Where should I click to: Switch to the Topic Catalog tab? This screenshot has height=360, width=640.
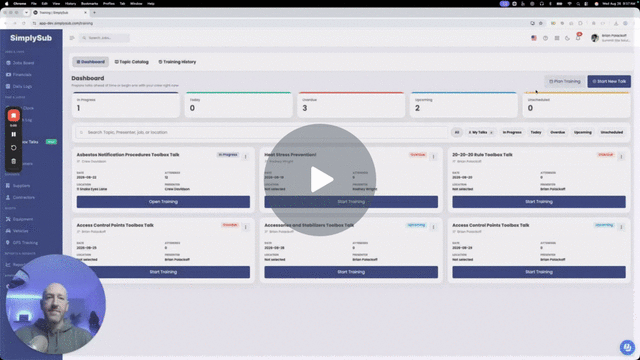coord(131,62)
